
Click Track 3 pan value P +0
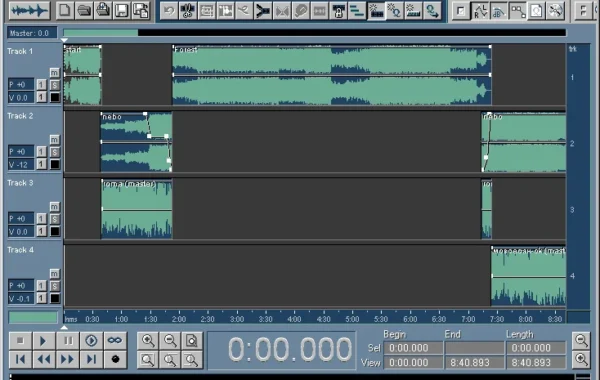coord(21,219)
